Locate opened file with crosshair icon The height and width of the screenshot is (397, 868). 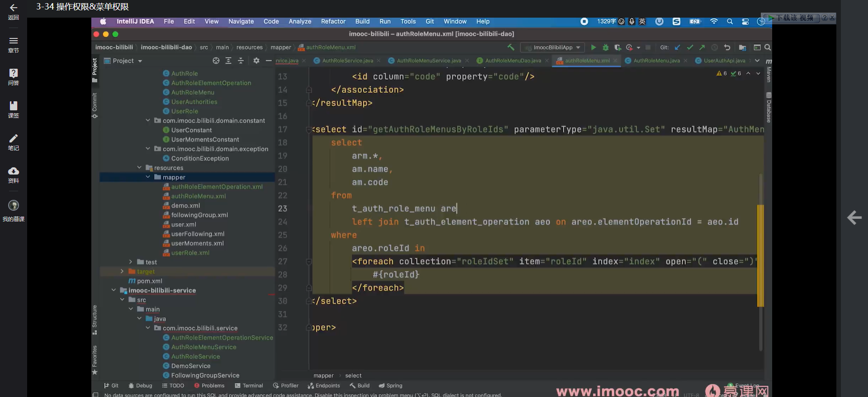(x=216, y=61)
